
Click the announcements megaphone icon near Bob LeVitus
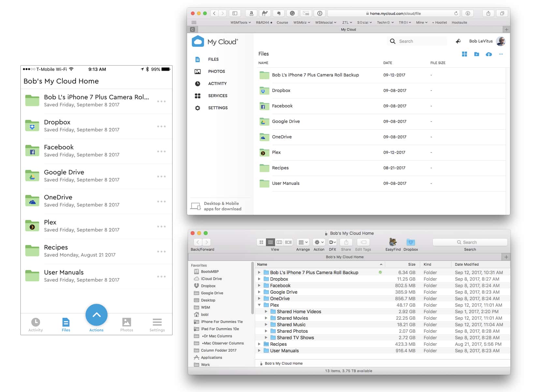click(458, 41)
